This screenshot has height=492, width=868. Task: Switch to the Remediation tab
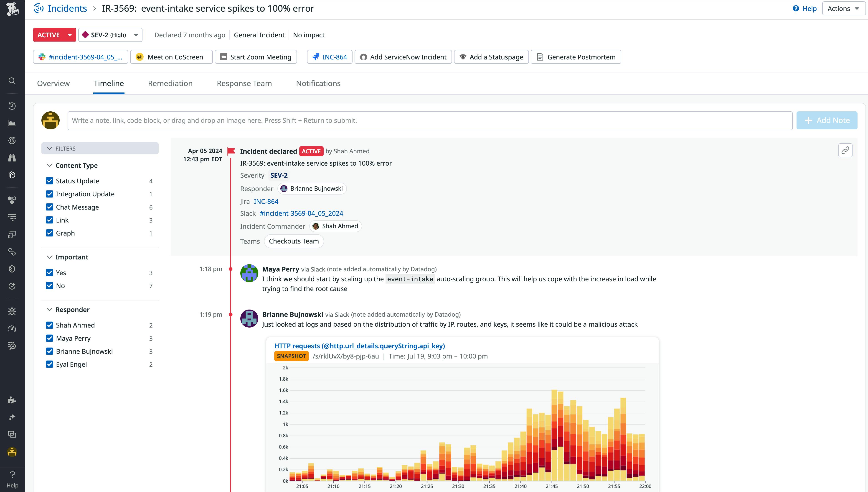point(170,83)
